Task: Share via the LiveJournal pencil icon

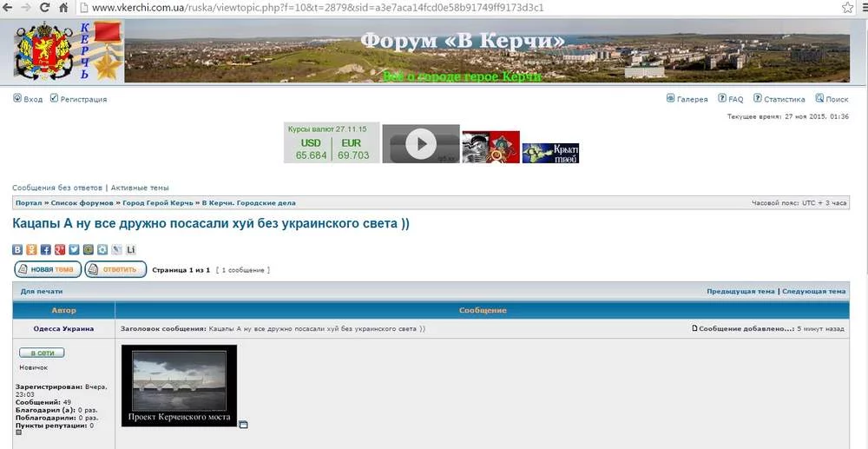Action: coord(117,250)
